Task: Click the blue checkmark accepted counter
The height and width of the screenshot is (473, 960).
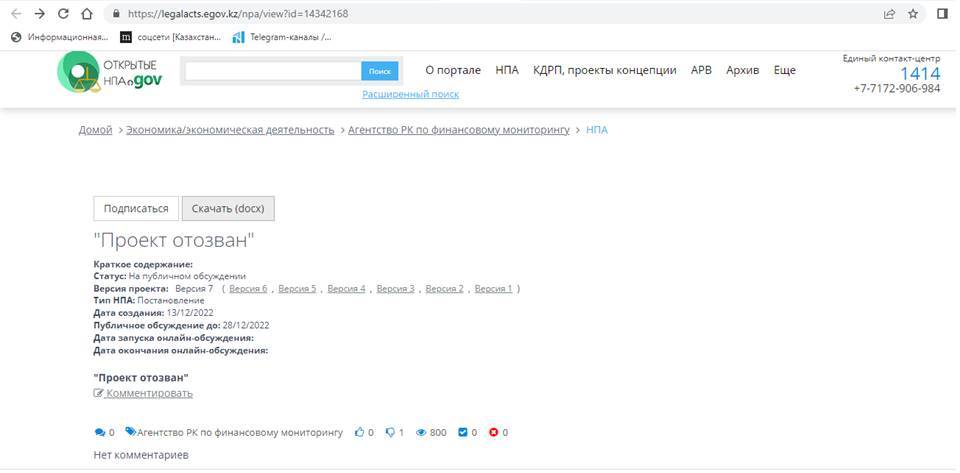Action: (x=462, y=432)
